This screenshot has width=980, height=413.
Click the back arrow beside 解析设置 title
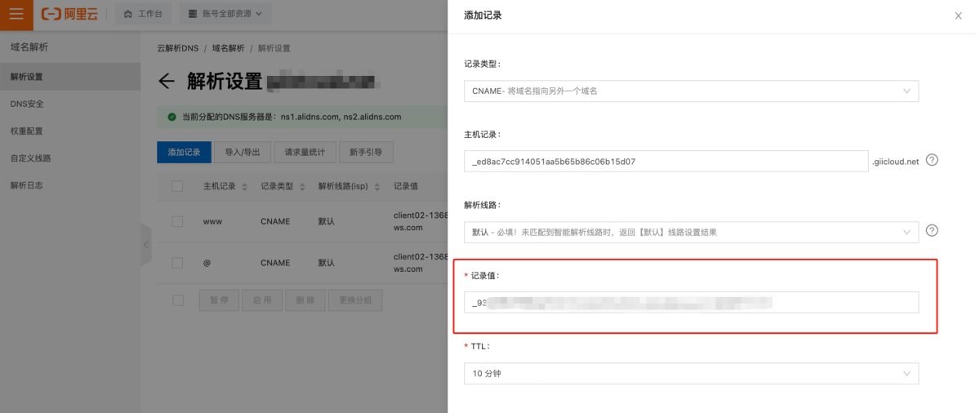pyautogui.click(x=167, y=81)
